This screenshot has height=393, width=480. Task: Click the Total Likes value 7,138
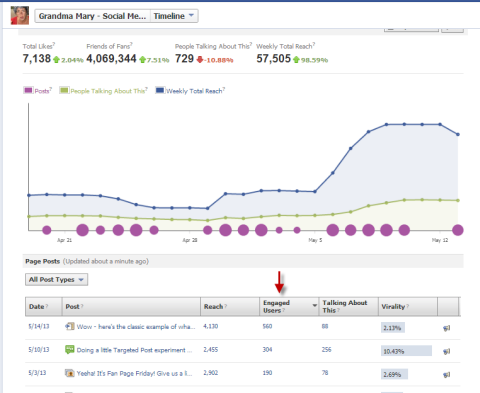coord(37,59)
